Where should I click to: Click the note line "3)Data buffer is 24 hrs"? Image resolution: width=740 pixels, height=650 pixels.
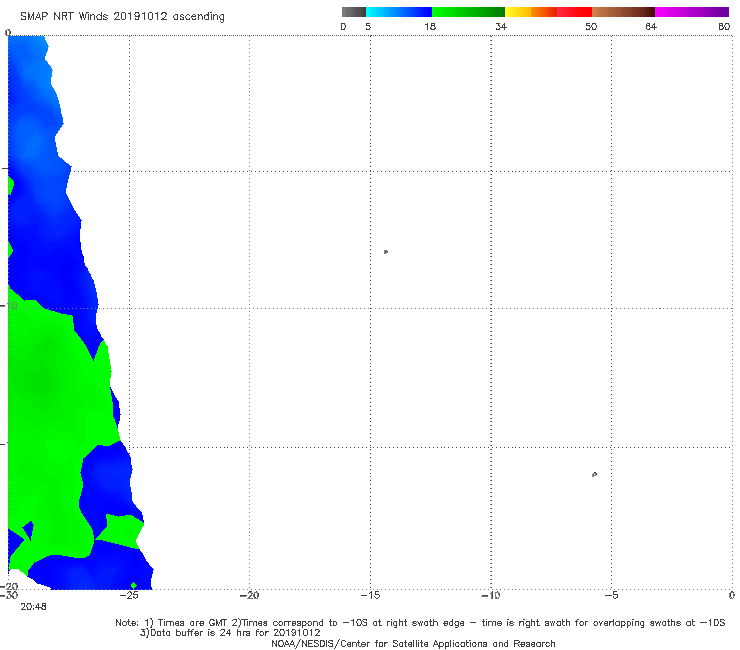pos(230,633)
